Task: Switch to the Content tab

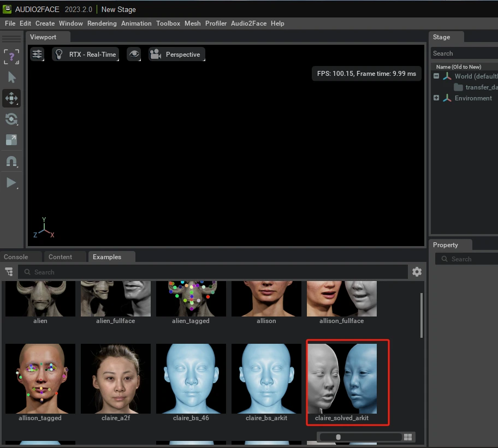Action: 60,257
